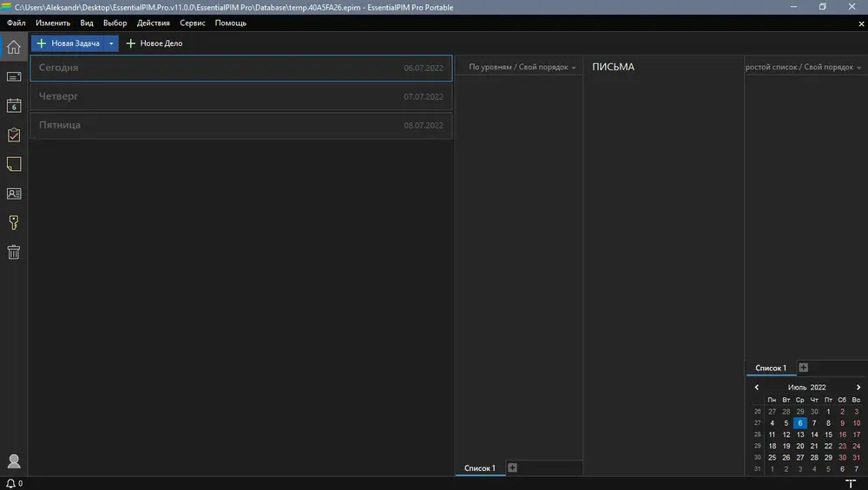This screenshot has width=868, height=490.
Task: Go to previous month in calendar
Action: [757, 387]
